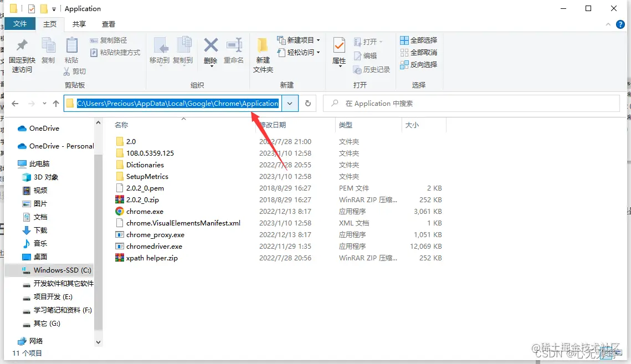The image size is (631, 364).
Task: Click the Copy To icon
Action: [183, 45]
